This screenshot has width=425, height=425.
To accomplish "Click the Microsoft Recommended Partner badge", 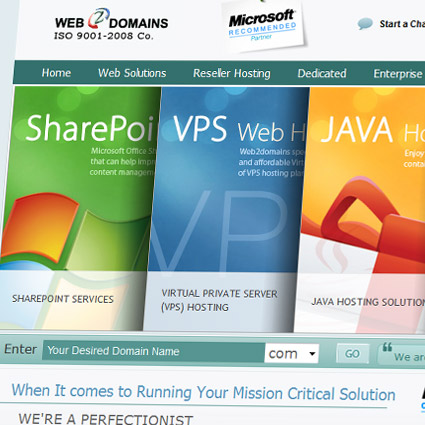I will coord(263,26).
